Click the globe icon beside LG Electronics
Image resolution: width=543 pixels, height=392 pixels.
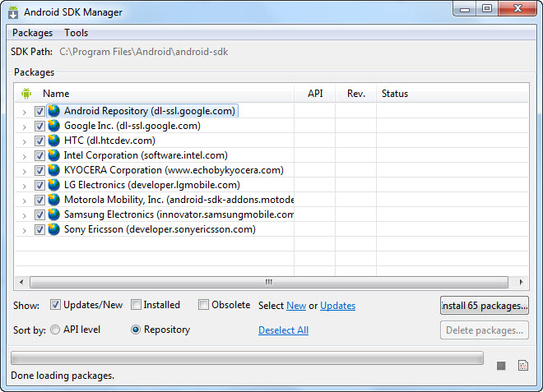(53, 185)
